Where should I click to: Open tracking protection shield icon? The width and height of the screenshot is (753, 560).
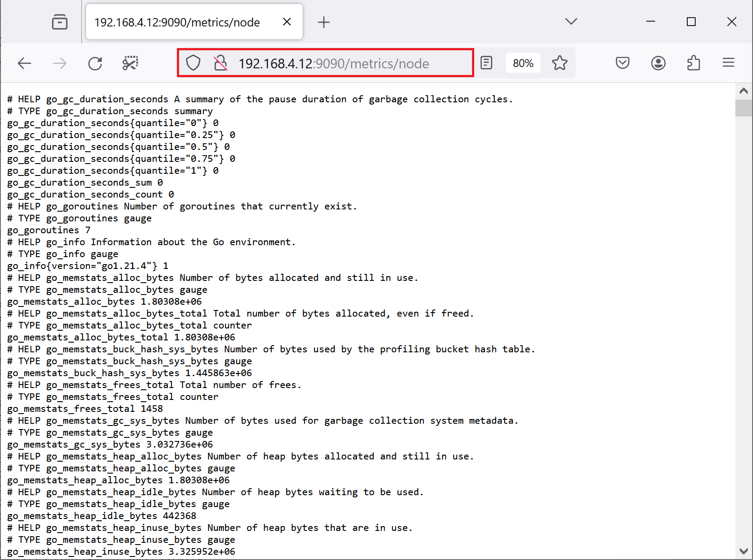tap(193, 63)
